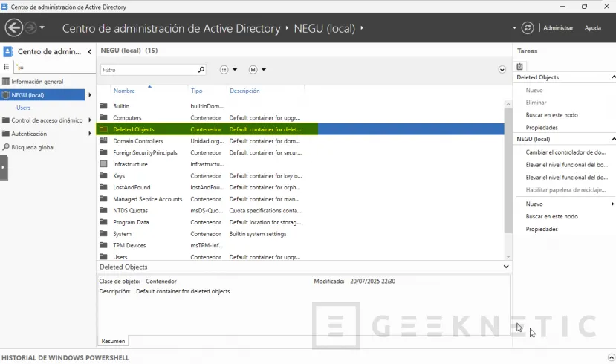Expand the Autenticación arrow

(90, 134)
